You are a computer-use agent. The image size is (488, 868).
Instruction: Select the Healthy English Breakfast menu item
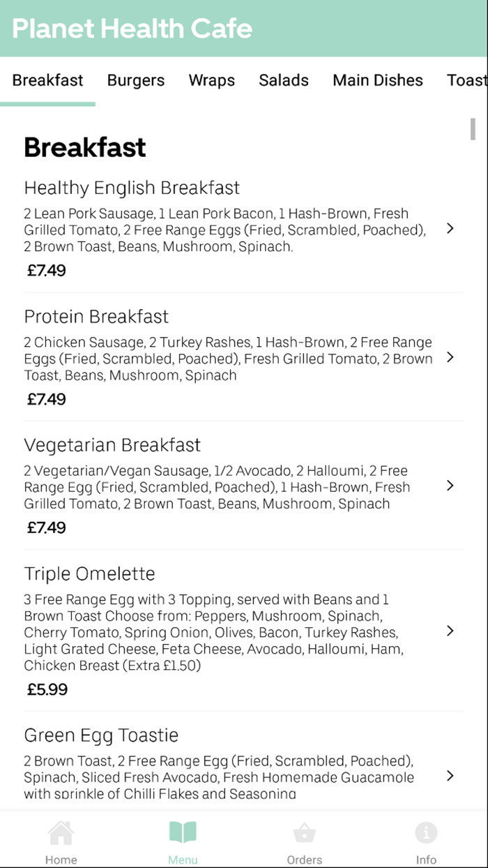[132, 188]
